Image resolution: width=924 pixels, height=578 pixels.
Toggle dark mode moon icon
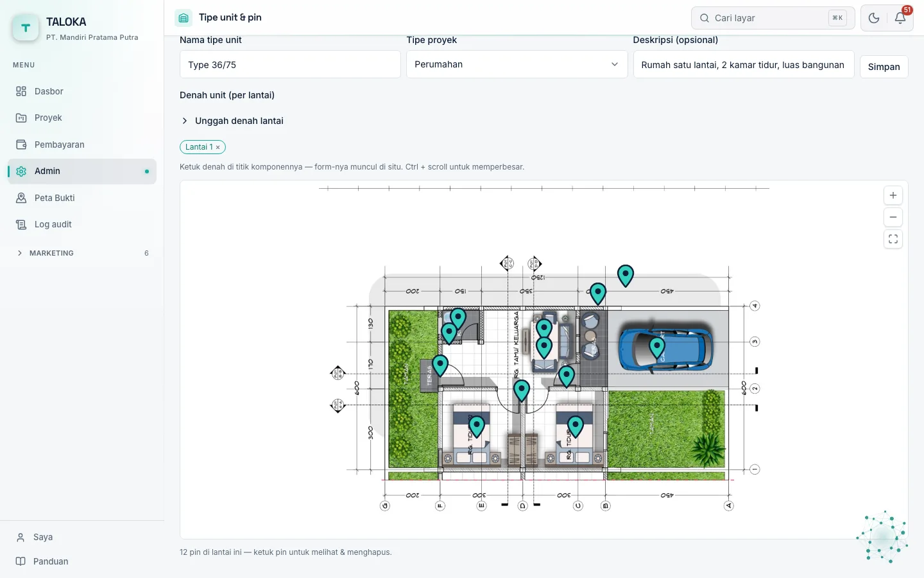click(x=874, y=18)
